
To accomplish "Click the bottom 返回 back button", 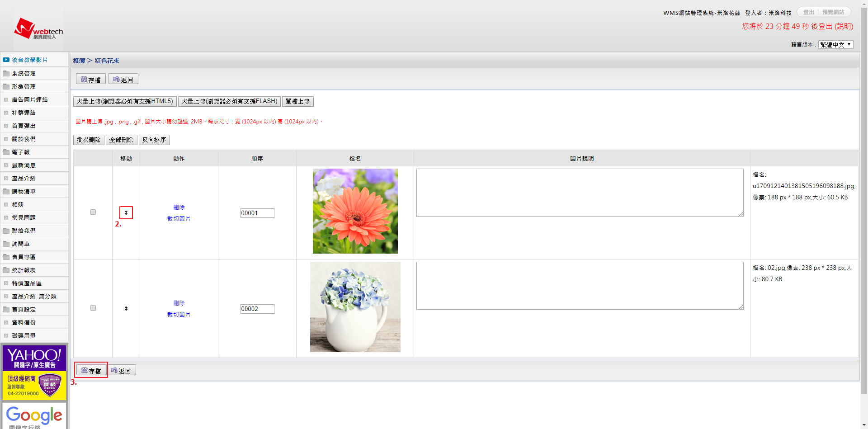I will (x=121, y=371).
